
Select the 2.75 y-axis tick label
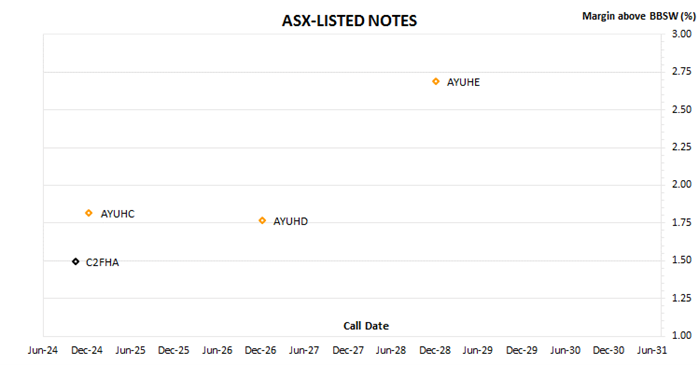pos(682,71)
